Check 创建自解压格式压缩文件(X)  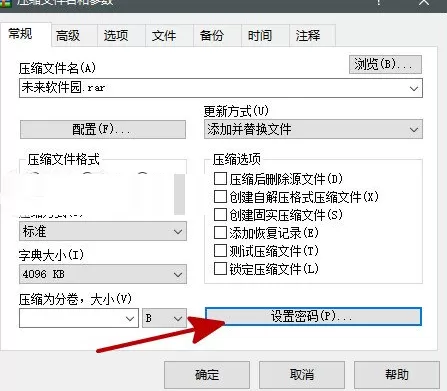click(220, 197)
